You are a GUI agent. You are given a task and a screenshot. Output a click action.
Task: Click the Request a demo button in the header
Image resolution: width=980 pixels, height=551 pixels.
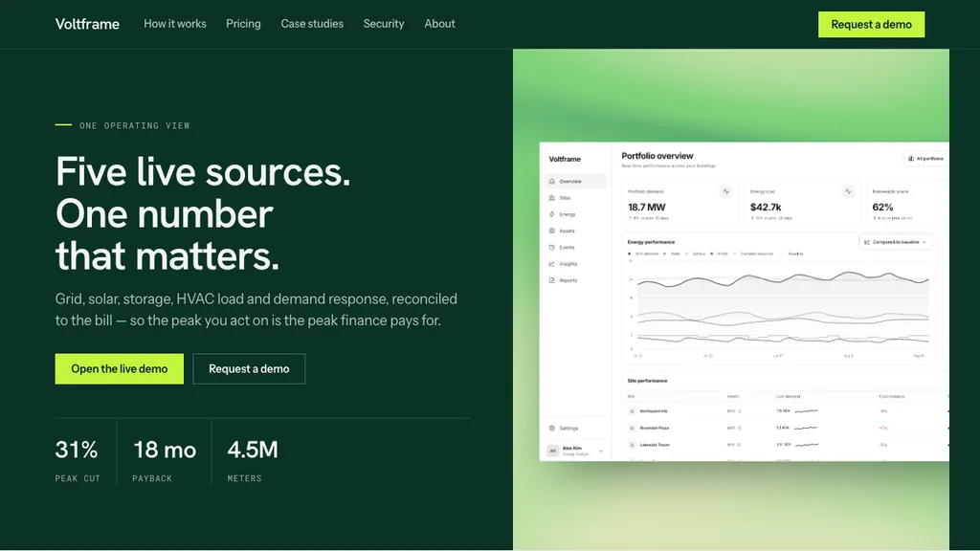coord(871,24)
